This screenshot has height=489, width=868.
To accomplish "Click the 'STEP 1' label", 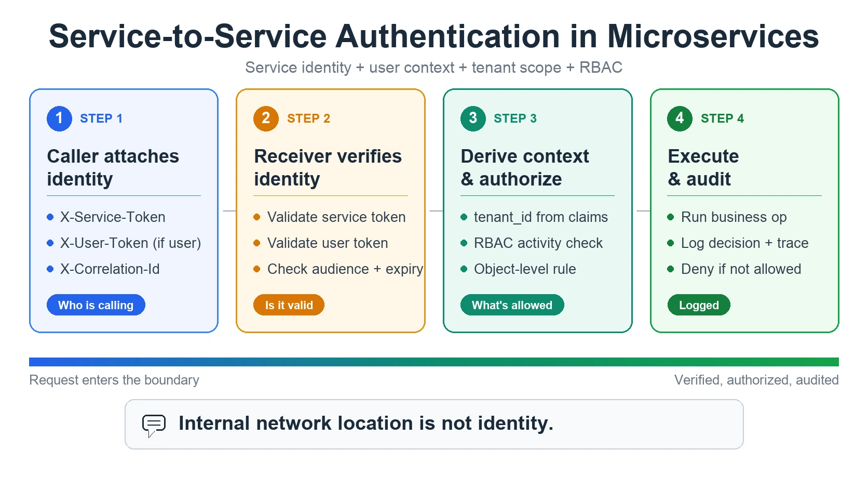I will pyautogui.click(x=101, y=118).
